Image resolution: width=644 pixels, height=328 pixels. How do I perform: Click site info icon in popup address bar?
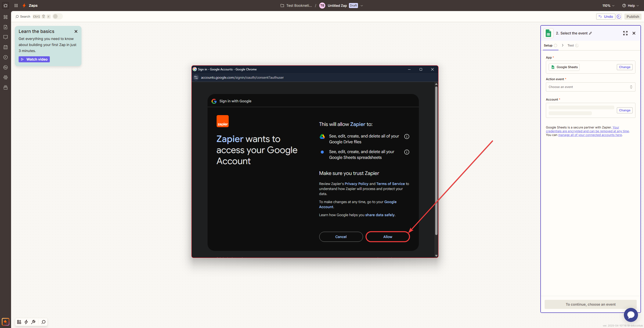tap(196, 77)
